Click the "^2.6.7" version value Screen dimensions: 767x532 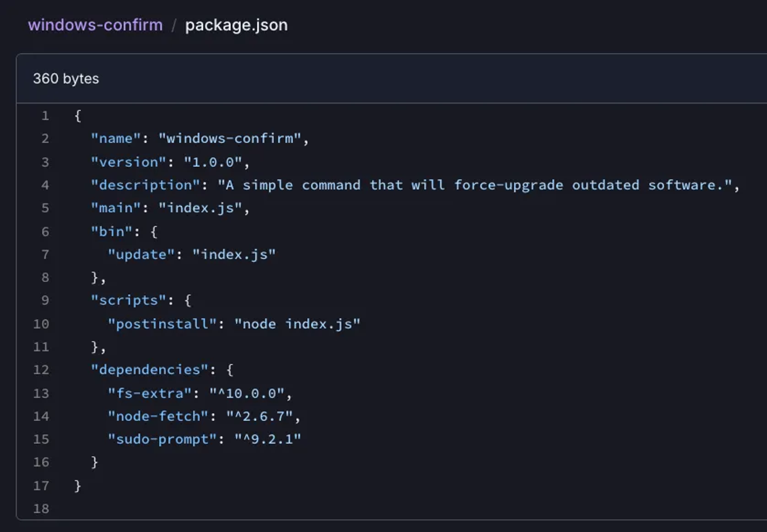coord(259,416)
